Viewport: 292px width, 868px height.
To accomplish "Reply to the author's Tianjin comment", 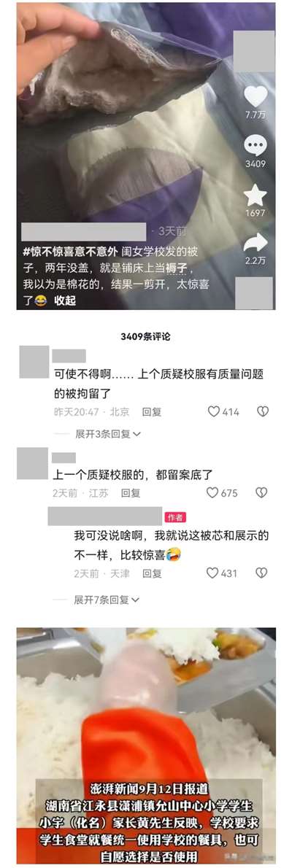I will click(x=152, y=573).
